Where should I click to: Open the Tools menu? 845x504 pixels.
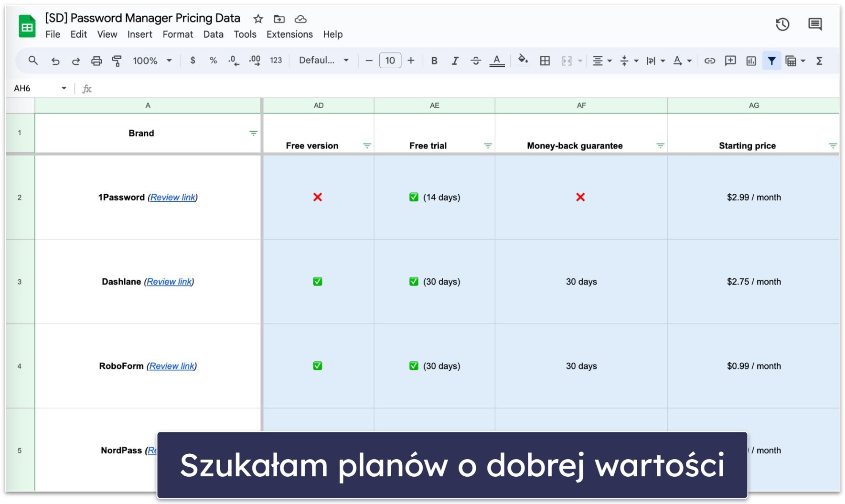[245, 34]
